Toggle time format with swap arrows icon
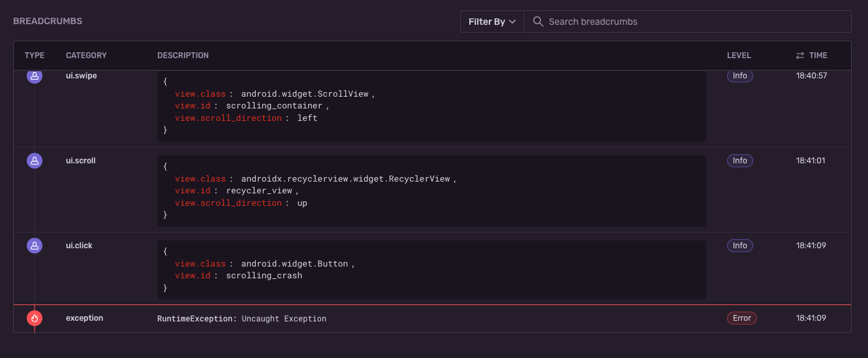The width and height of the screenshot is (868, 358). coord(800,56)
